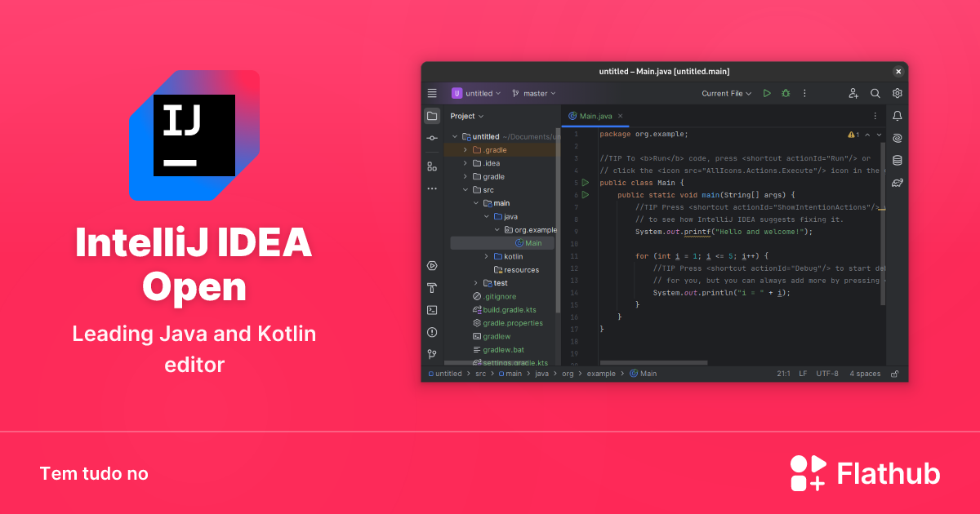Open the Database tool window
The image size is (980, 514).
tap(897, 160)
